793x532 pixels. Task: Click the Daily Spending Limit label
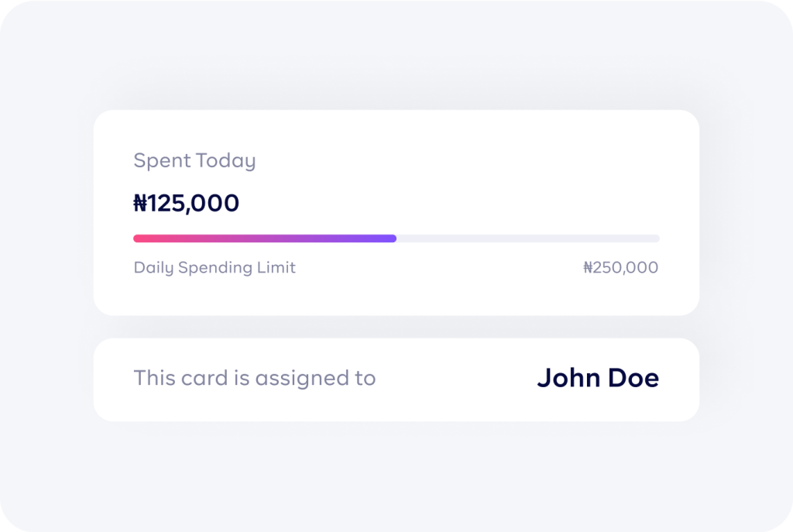215,268
